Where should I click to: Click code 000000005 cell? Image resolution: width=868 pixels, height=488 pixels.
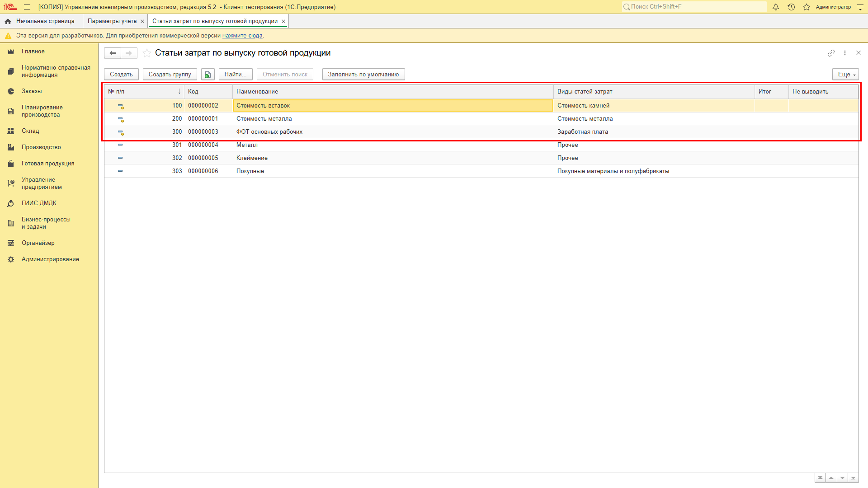tap(208, 158)
